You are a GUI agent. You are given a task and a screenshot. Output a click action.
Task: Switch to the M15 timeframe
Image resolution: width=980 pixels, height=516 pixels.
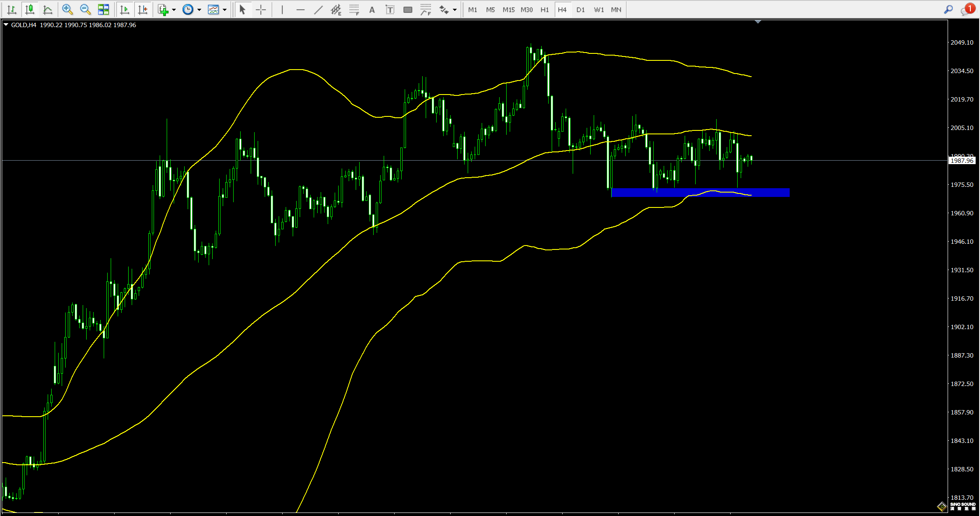(508, 10)
